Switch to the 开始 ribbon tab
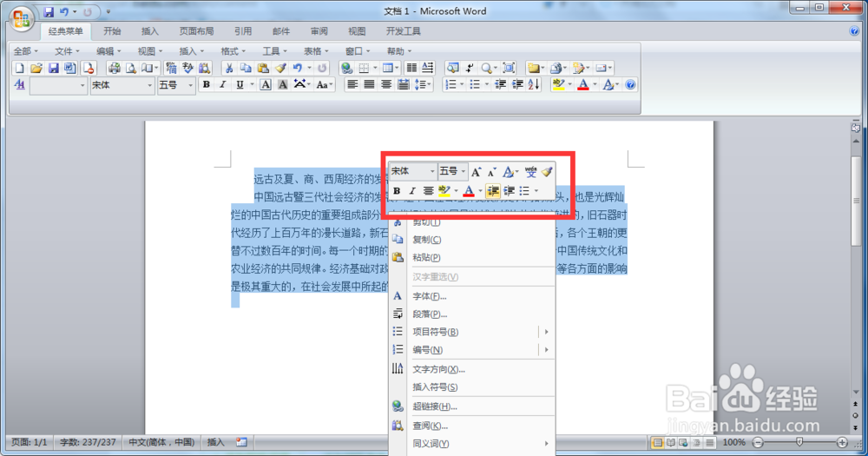The width and height of the screenshot is (868, 456). (112, 31)
